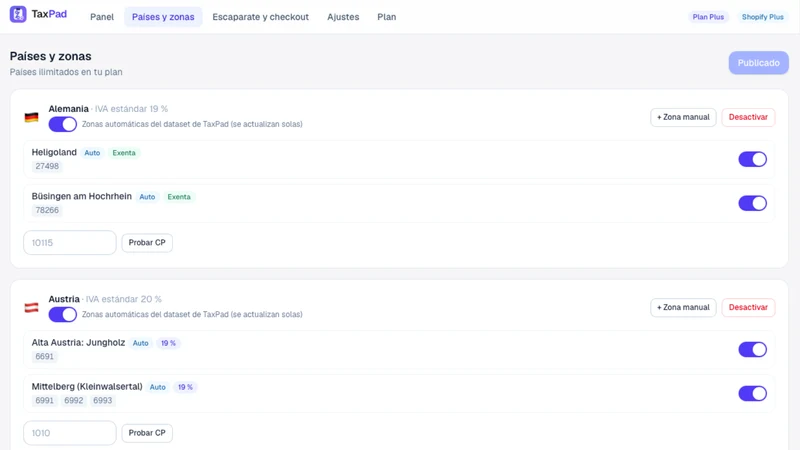The image size is (800, 450).
Task: Click postal code 6992
Action: (73, 400)
